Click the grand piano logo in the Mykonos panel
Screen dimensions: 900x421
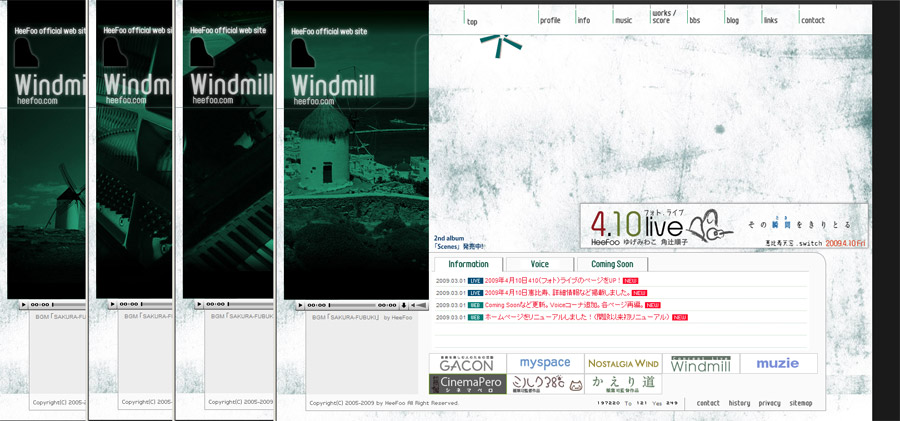click(302, 53)
